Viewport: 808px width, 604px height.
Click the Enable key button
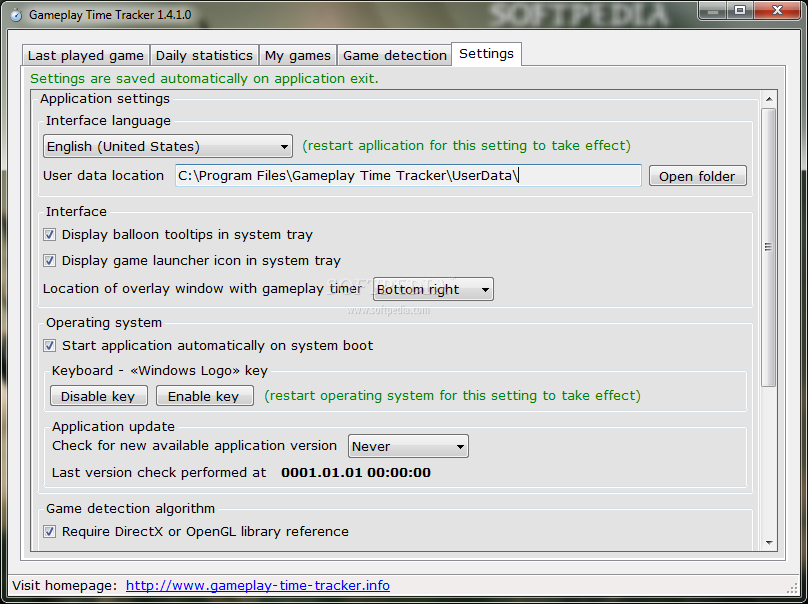click(x=204, y=396)
